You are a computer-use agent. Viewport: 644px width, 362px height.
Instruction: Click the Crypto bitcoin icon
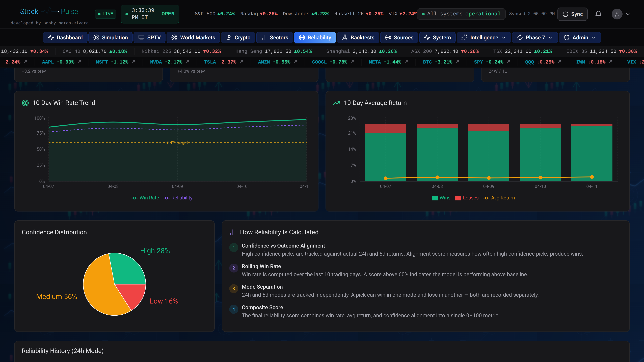229,38
